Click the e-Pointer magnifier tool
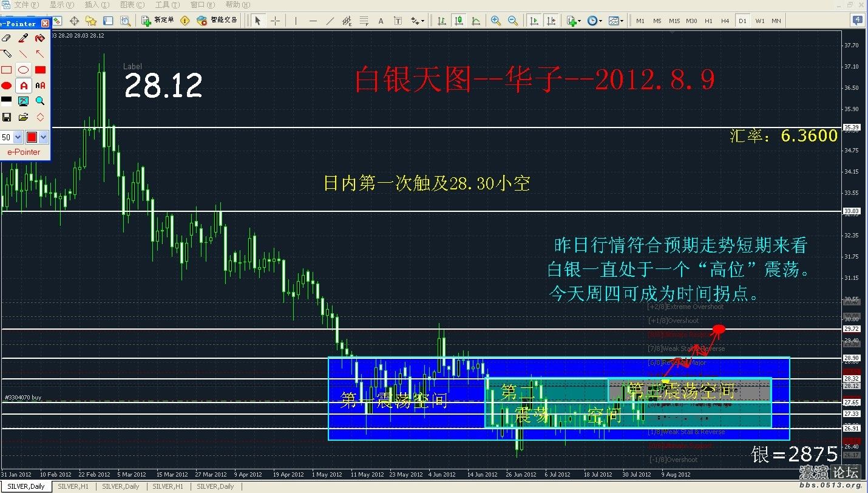The height and width of the screenshot is (493, 868). point(40,101)
